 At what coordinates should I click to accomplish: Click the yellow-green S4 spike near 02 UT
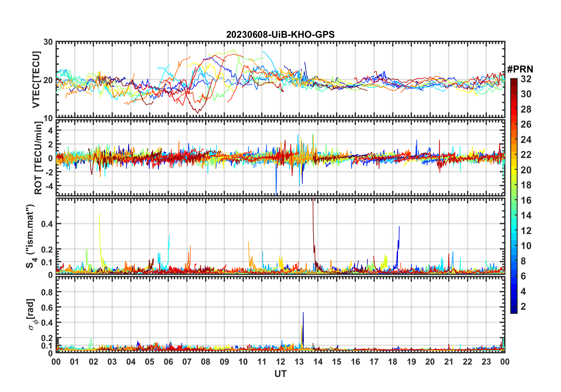tap(100, 233)
